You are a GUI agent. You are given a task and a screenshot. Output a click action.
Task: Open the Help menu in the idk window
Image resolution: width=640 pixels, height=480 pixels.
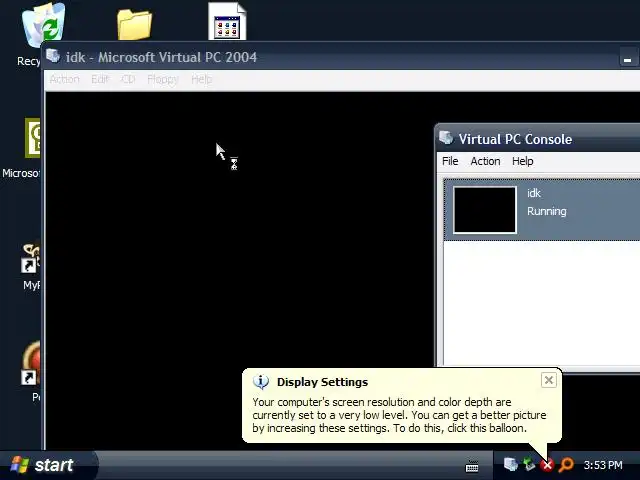202,79
